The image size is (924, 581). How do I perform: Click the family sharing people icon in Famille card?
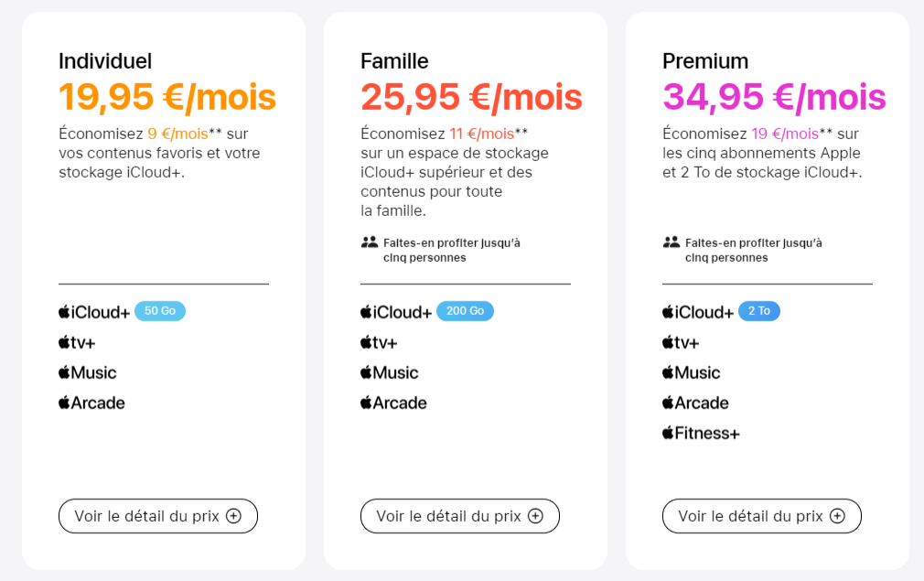[x=370, y=242]
